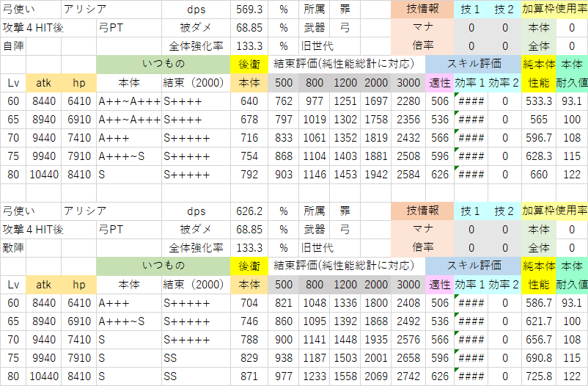This screenshot has width=588, height=386.
Task: Select the cell containing 1800
Action: point(376,303)
